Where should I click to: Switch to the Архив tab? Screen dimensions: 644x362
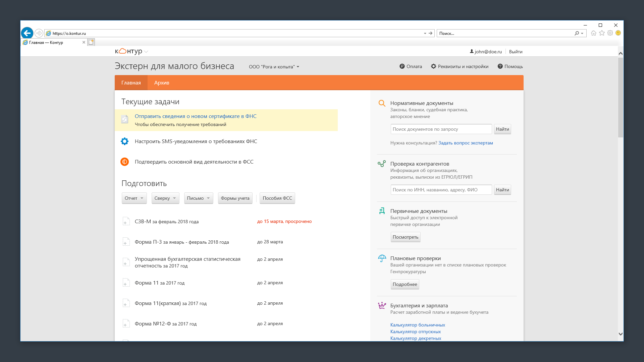[162, 83]
